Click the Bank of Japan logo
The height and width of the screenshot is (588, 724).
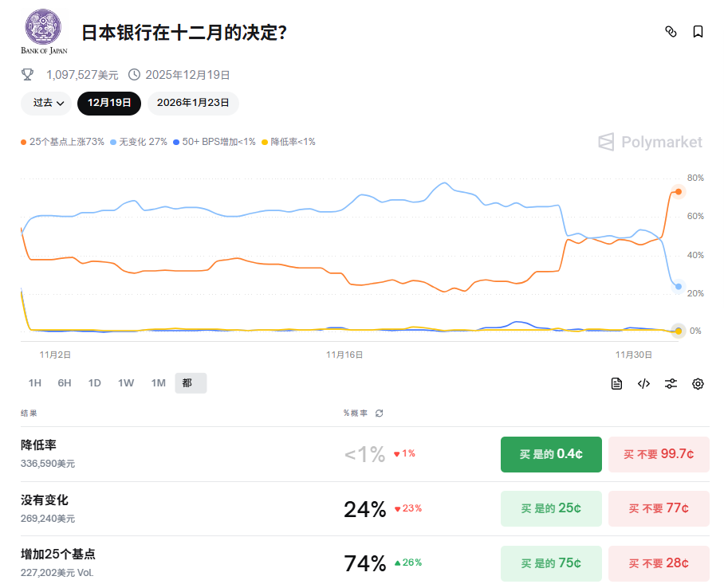click(x=43, y=30)
